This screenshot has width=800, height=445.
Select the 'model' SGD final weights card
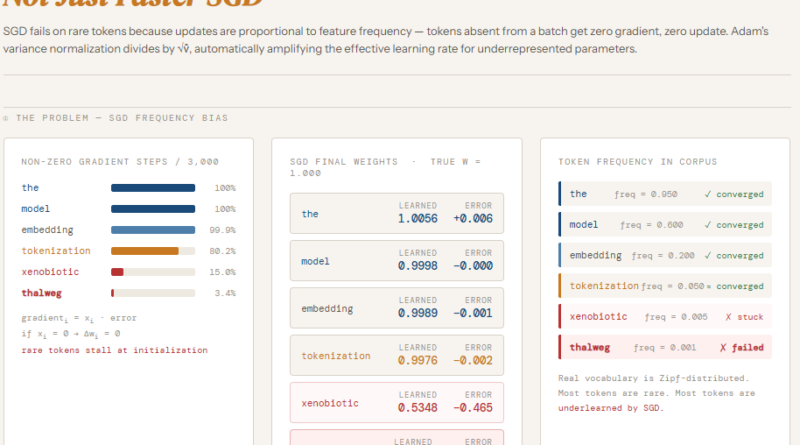tap(397, 261)
